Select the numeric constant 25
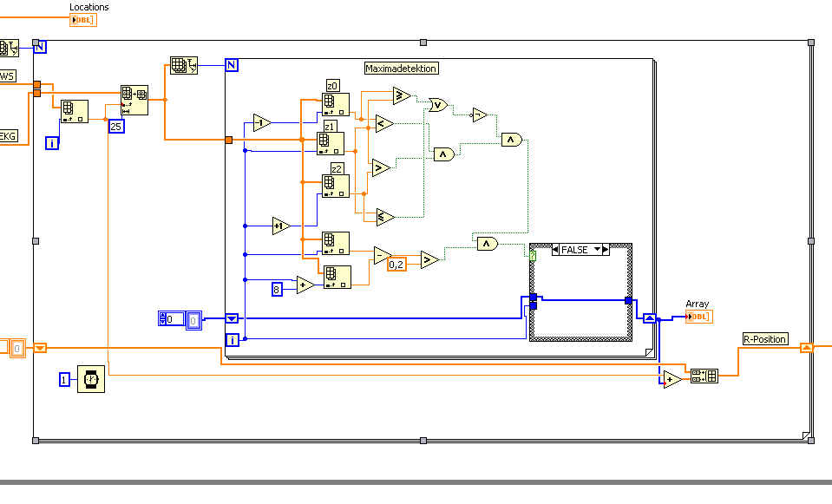The height and width of the screenshot is (504, 832). pos(116,127)
